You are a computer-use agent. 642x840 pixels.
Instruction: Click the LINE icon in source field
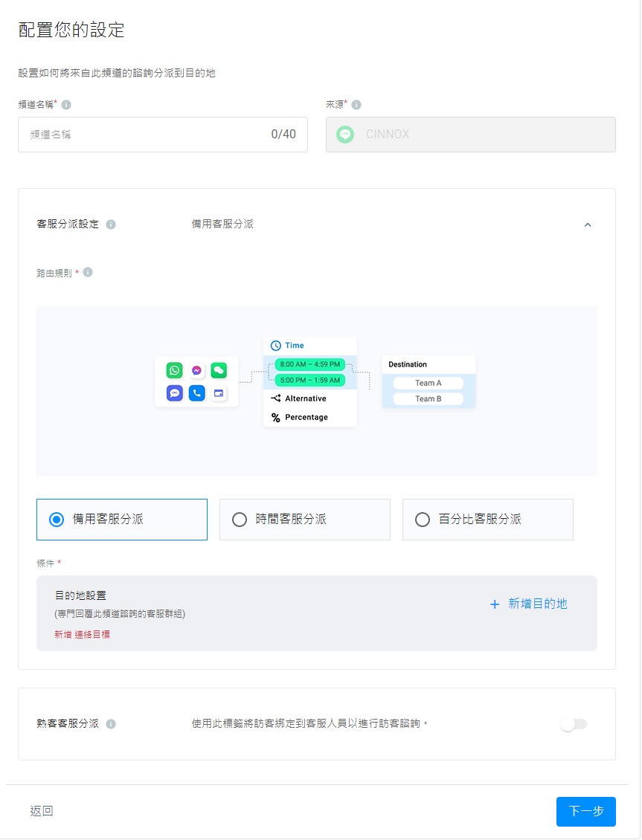(x=345, y=135)
